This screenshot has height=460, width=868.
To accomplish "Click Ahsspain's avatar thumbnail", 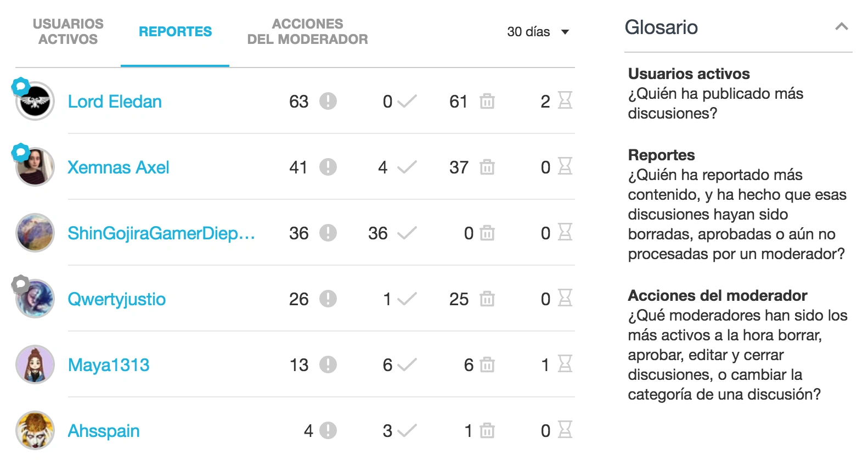I will pyautogui.click(x=35, y=430).
